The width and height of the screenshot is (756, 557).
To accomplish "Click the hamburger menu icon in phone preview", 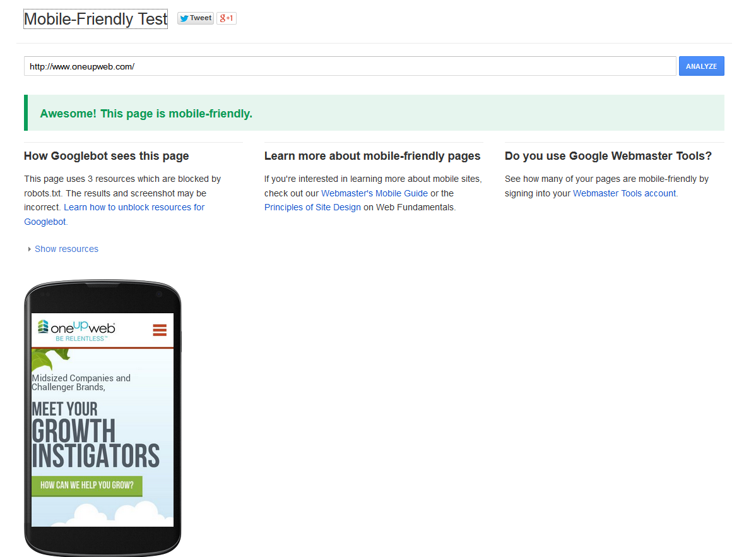I will pos(160,330).
